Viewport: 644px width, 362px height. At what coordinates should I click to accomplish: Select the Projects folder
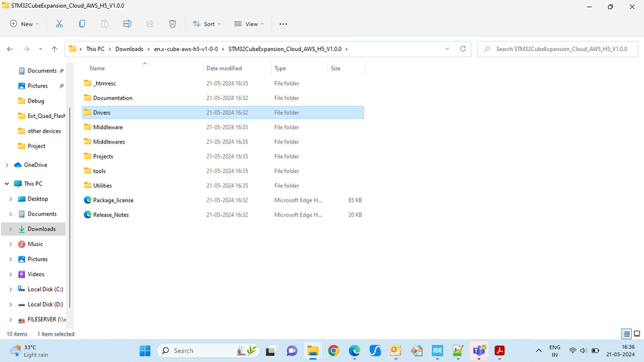tap(102, 157)
